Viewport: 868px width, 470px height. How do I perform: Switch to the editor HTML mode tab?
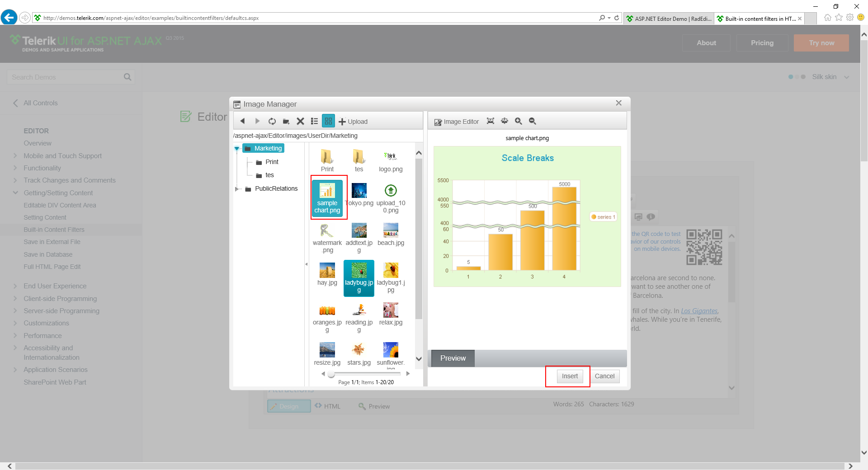328,406
